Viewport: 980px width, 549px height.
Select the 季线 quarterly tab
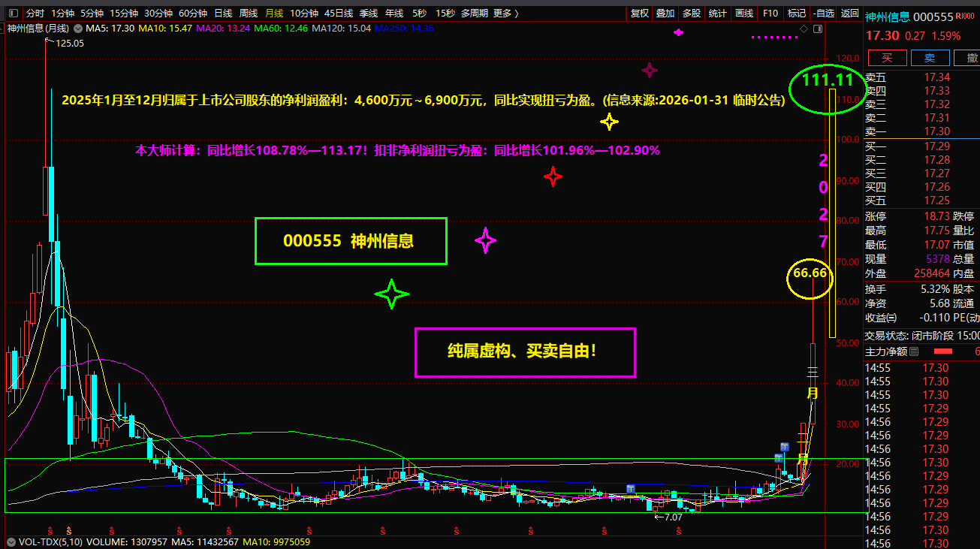coord(369,14)
